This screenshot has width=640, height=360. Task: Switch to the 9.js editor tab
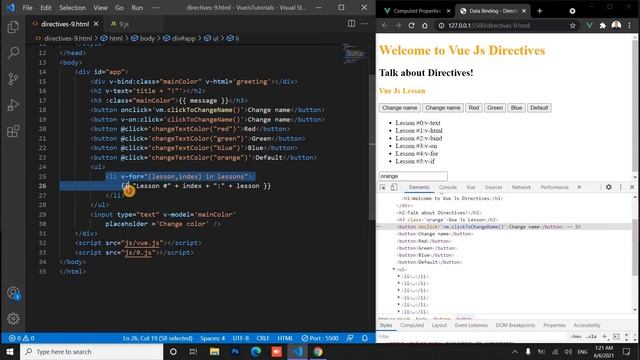click(x=124, y=24)
